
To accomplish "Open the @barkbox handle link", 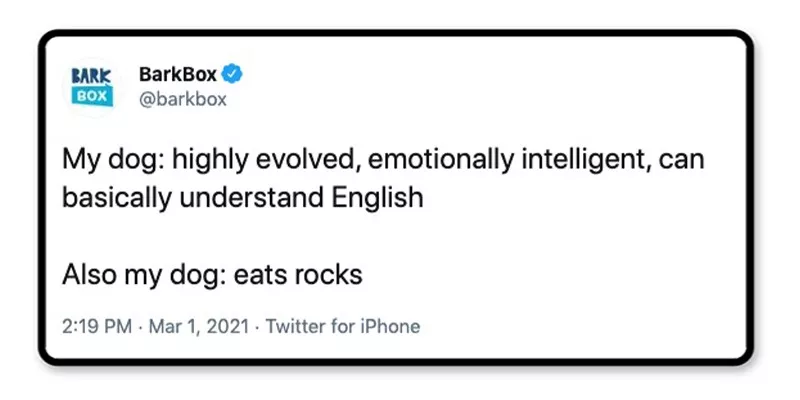I will coord(183,99).
